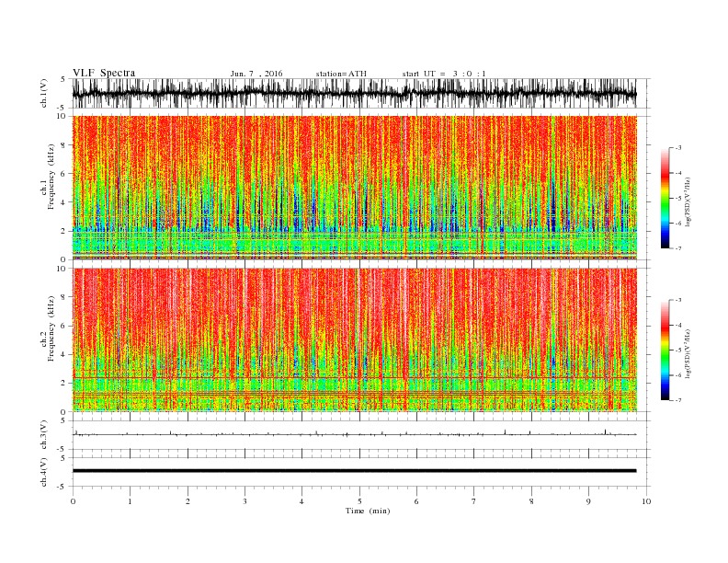Click the '5' tick on Time axis
Screen dimensions: 728x563
click(x=359, y=501)
